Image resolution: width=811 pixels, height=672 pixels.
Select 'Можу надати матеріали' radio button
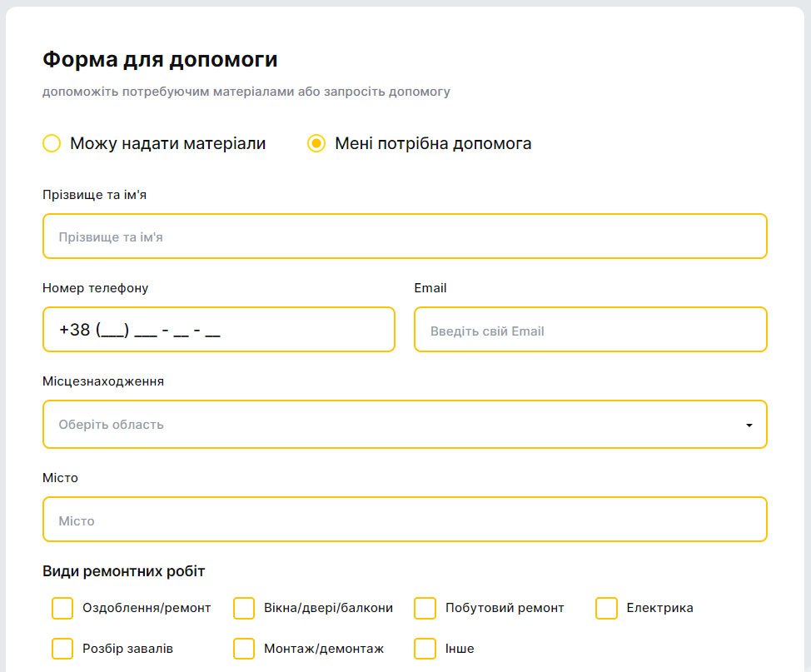tap(52, 143)
